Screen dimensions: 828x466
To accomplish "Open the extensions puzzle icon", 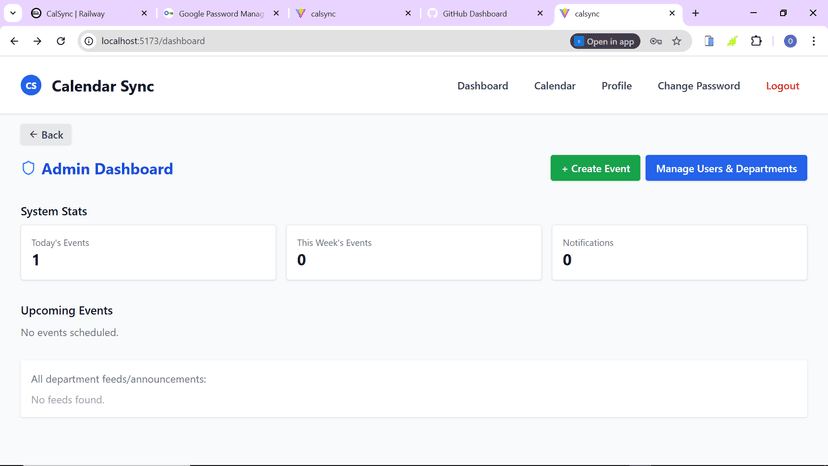I will click(756, 41).
